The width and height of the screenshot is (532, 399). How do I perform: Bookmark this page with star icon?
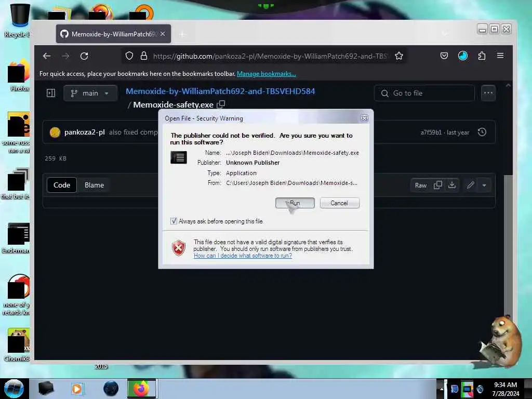click(399, 56)
